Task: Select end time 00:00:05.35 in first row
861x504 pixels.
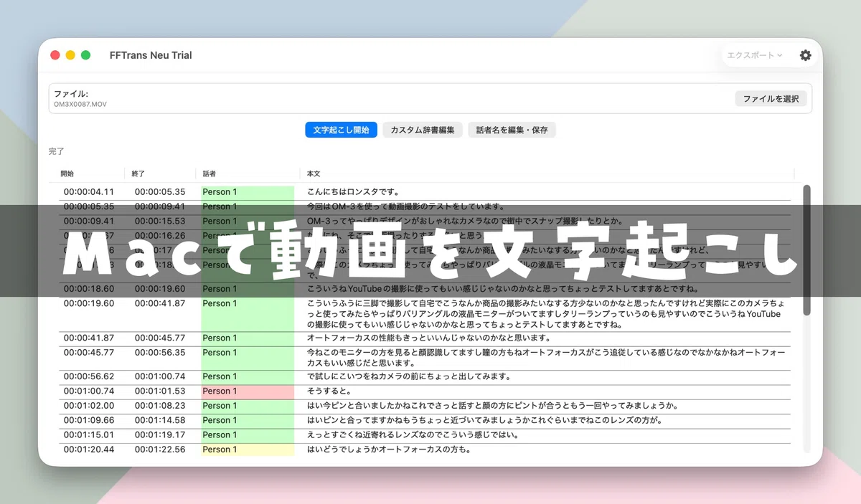Action: tap(160, 191)
